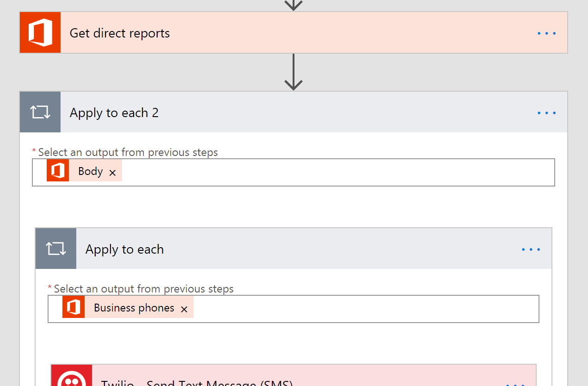The image size is (588, 386).
Task: Open the inner Apply to each ellipsis menu
Action: (x=531, y=249)
